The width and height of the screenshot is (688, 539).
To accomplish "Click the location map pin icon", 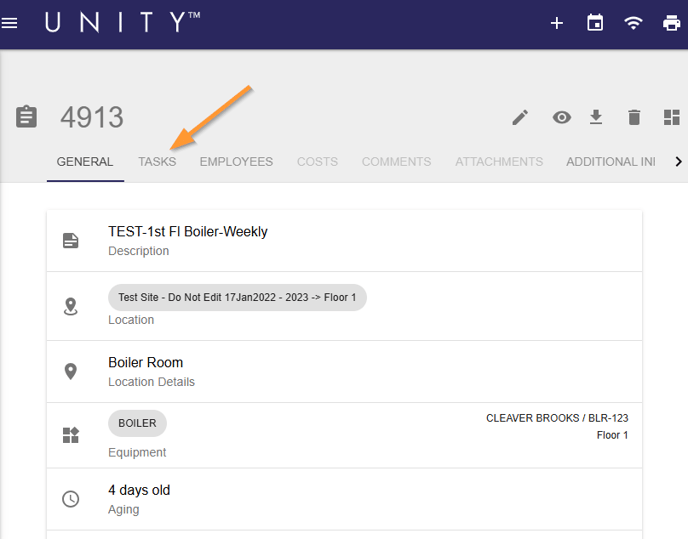I will [71, 306].
